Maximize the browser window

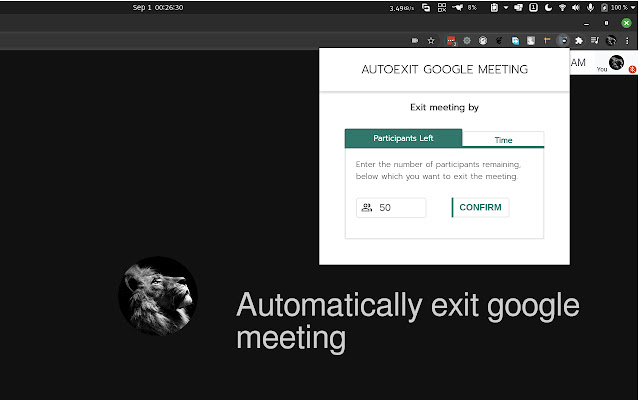click(x=607, y=23)
